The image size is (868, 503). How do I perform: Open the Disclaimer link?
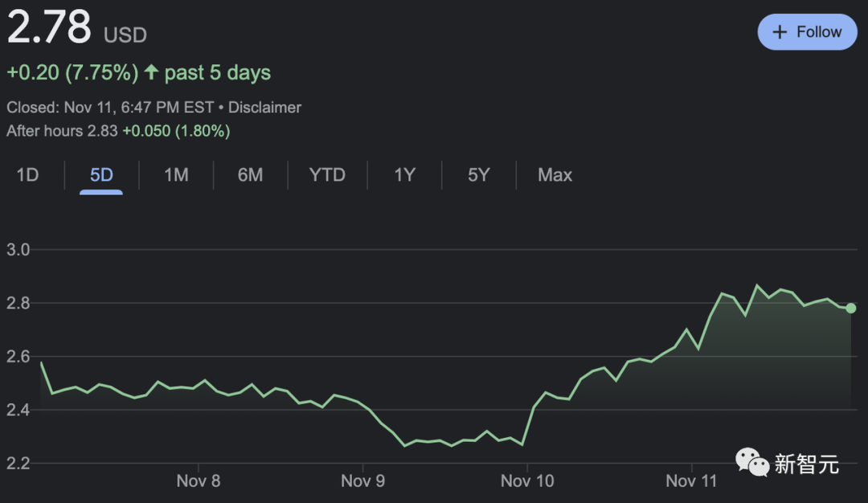click(265, 107)
